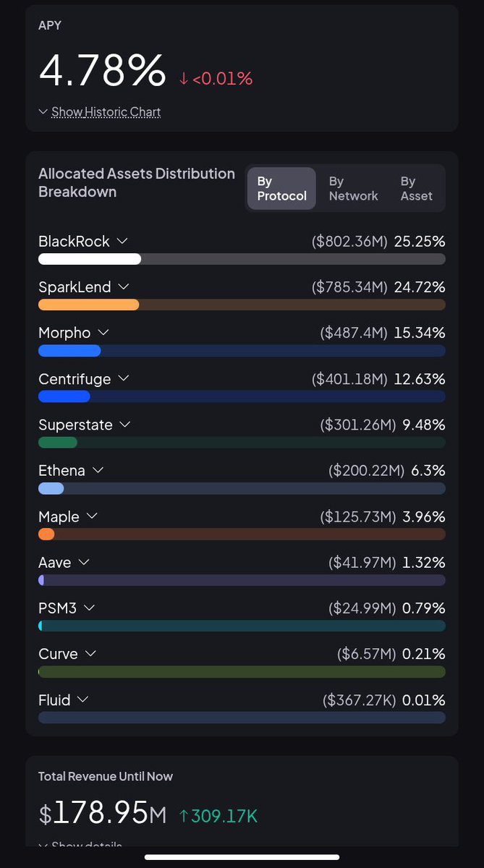Screen dimensions: 484x868
Task: Expand the BlackRock protocol chevron
Action: tap(122, 240)
